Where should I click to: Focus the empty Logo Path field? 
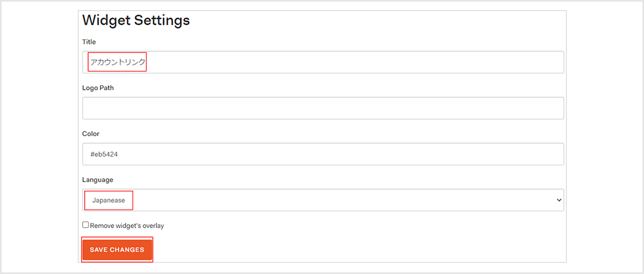pos(323,108)
